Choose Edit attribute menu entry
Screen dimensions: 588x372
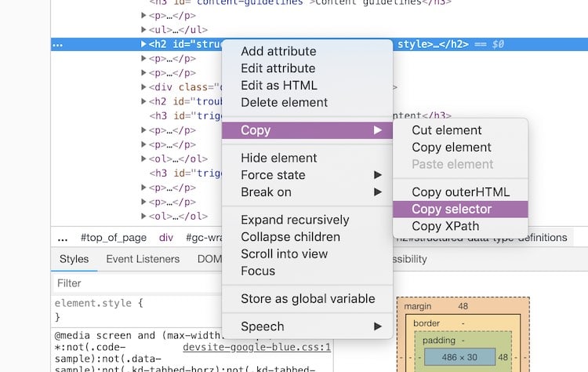[x=278, y=68]
